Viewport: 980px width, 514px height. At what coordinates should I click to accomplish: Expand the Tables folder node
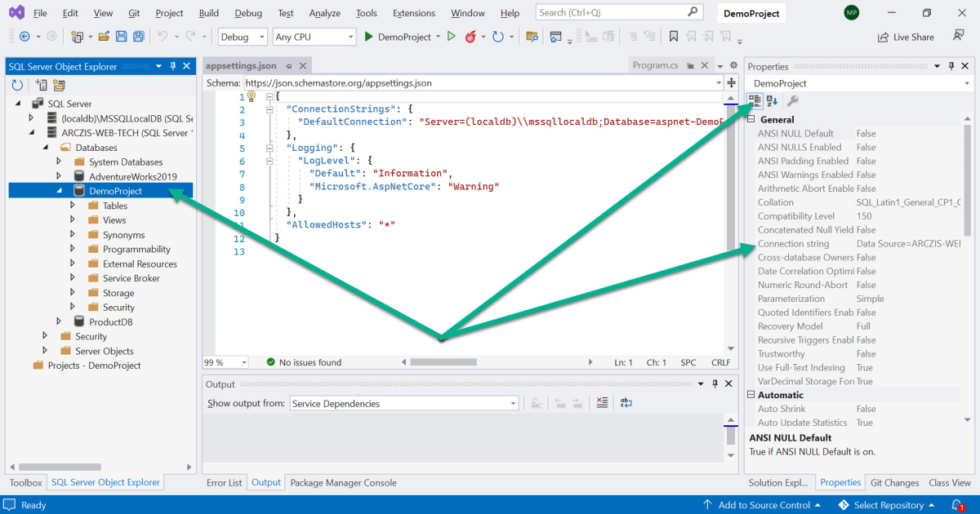(x=73, y=206)
